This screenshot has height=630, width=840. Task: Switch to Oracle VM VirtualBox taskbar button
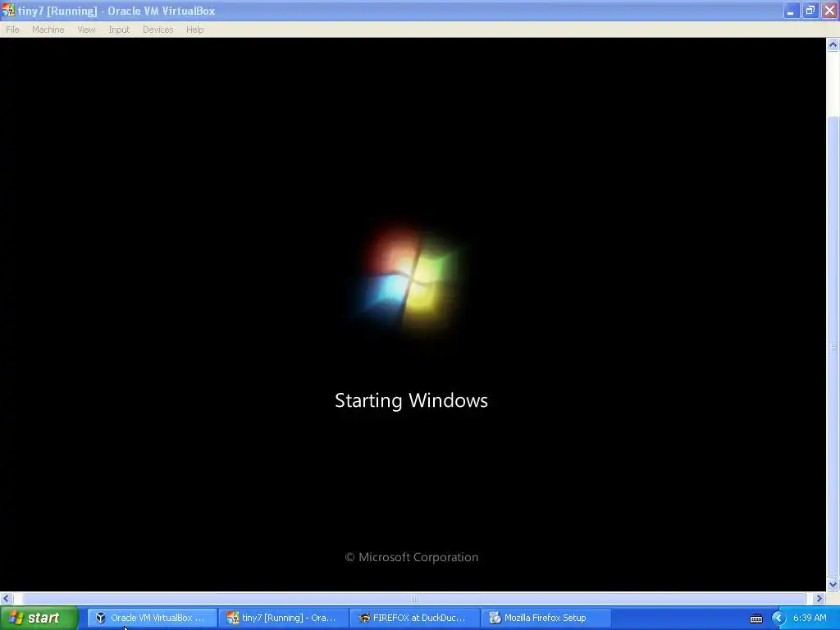tap(152, 618)
